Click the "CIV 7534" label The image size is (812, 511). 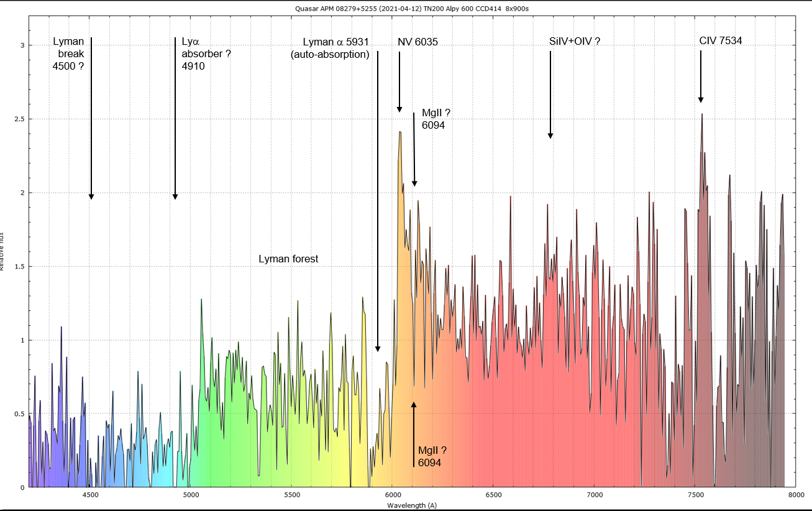coord(721,41)
